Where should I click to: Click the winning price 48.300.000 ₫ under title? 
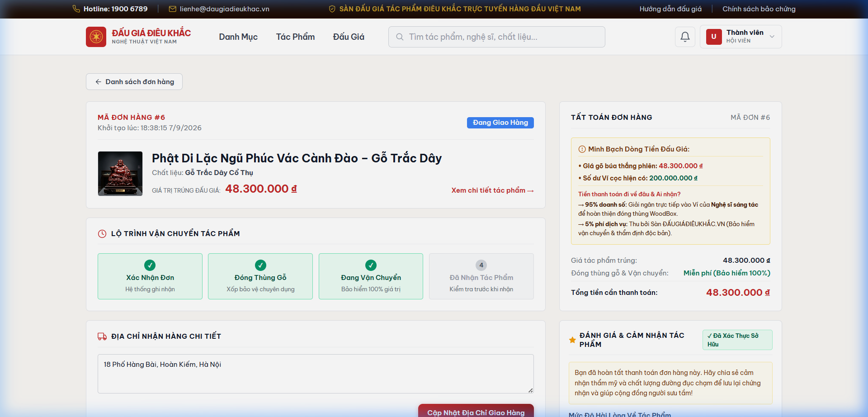click(x=261, y=189)
